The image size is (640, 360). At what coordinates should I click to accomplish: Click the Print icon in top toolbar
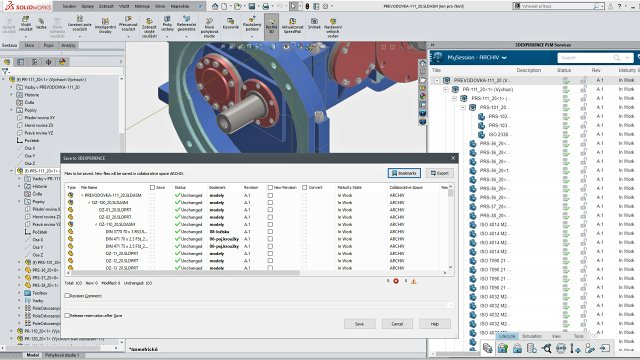(x=266, y=6)
